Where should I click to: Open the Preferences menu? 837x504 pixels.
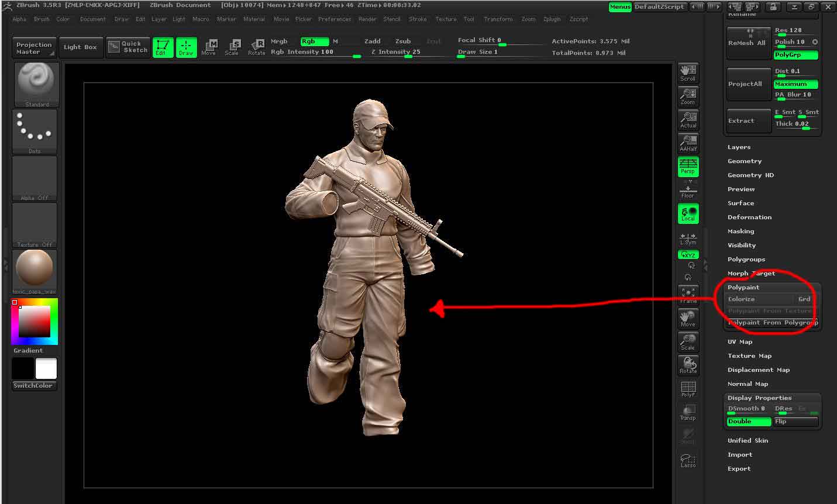tap(335, 19)
